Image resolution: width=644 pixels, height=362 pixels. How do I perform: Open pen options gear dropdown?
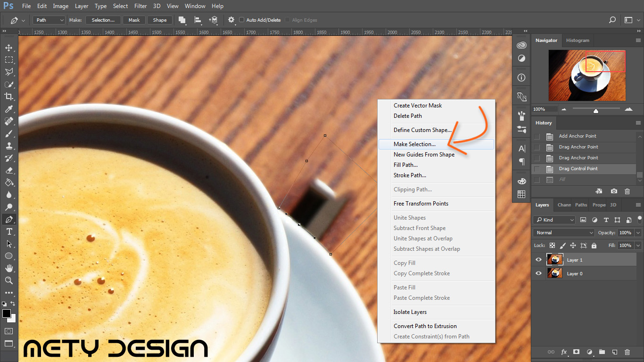pyautogui.click(x=231, y=20)
